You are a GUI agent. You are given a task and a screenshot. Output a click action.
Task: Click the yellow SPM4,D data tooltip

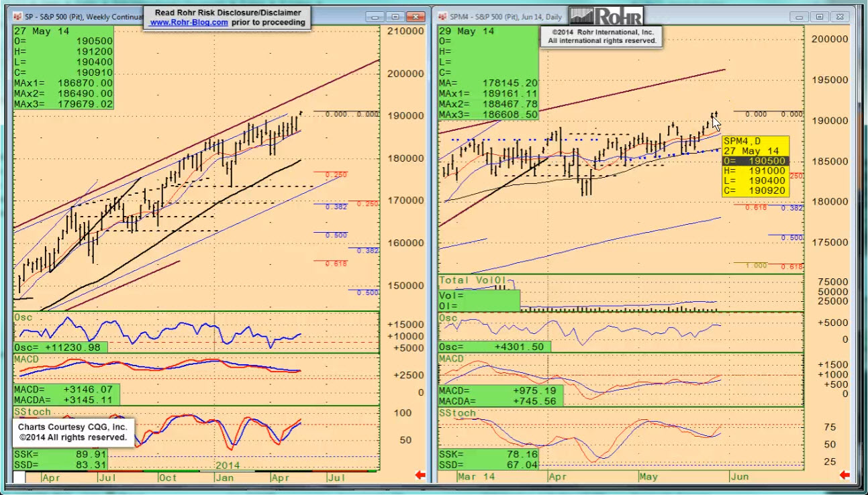click(x=755, y=166)
